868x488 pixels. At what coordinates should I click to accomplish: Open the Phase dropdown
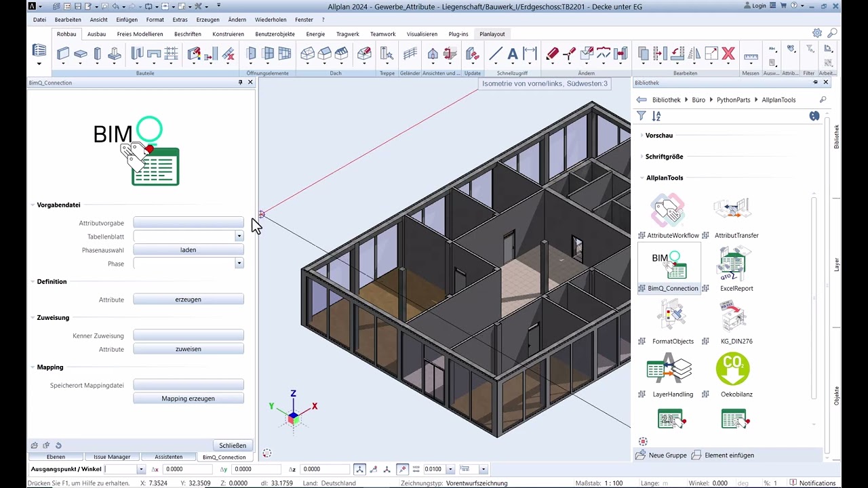(239, 264)
